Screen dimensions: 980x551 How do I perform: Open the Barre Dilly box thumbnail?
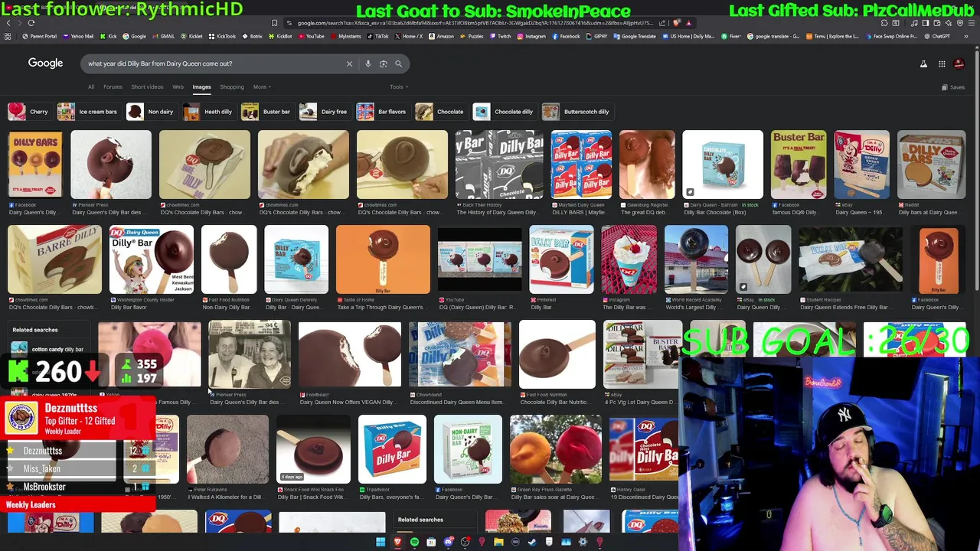(x=54, y=259)
